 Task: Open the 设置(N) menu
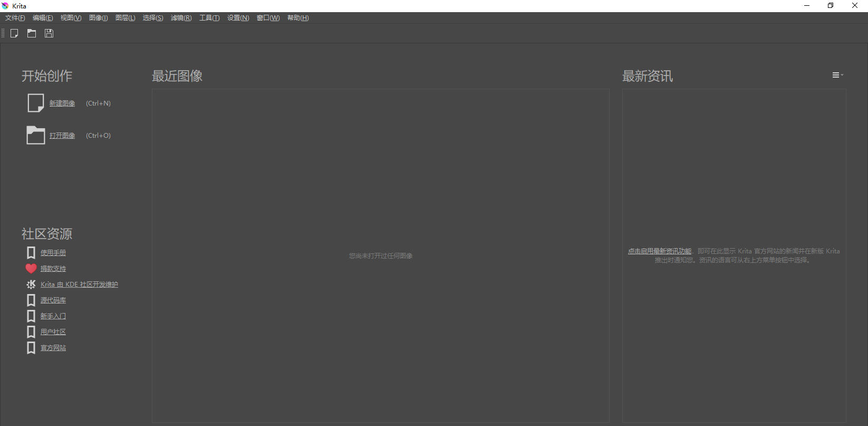(x=238, y=18)
